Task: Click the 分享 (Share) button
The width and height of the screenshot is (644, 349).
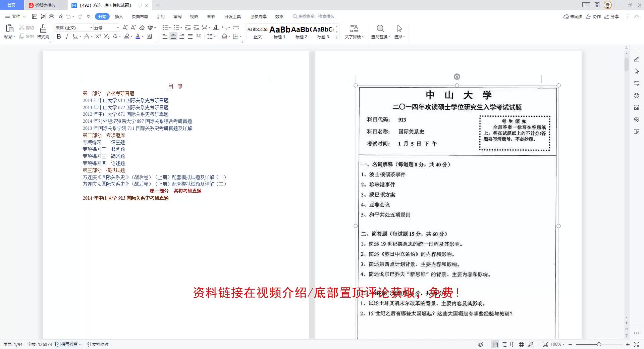Action: tap(611, 16)
